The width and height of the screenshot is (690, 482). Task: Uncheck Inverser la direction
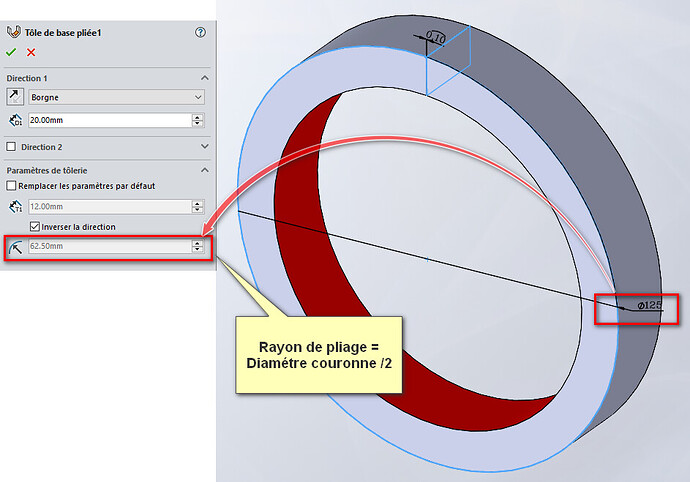[35, 227]
